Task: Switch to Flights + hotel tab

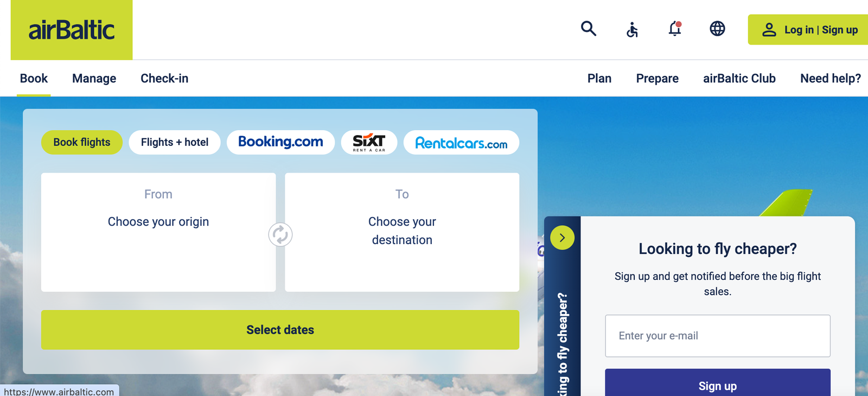Action: [175, 142]
